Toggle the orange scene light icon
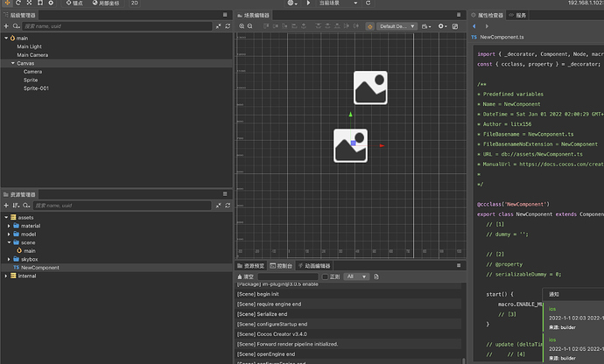Screen dimensions: 604x364 click(369, 26)
